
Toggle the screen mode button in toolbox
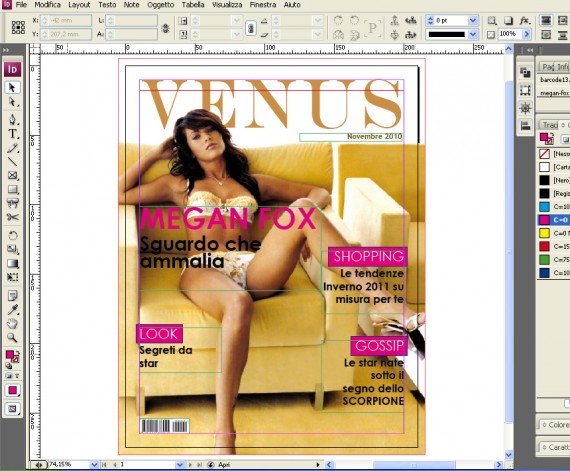point(12,408)
